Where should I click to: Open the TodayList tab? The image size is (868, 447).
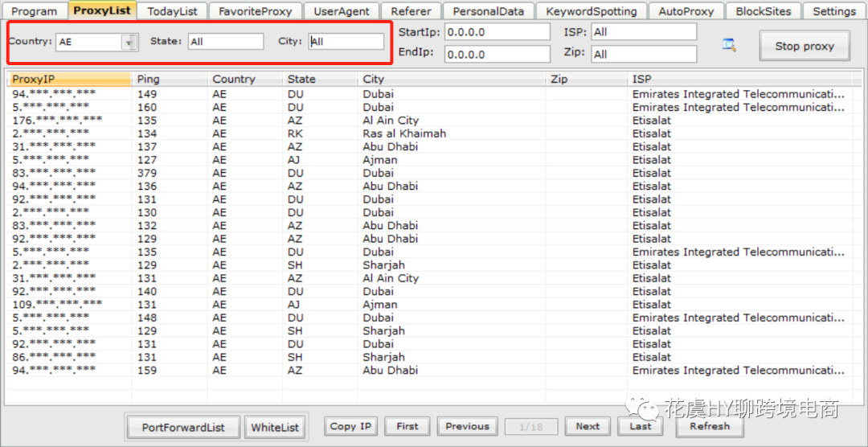click(172, 11)
